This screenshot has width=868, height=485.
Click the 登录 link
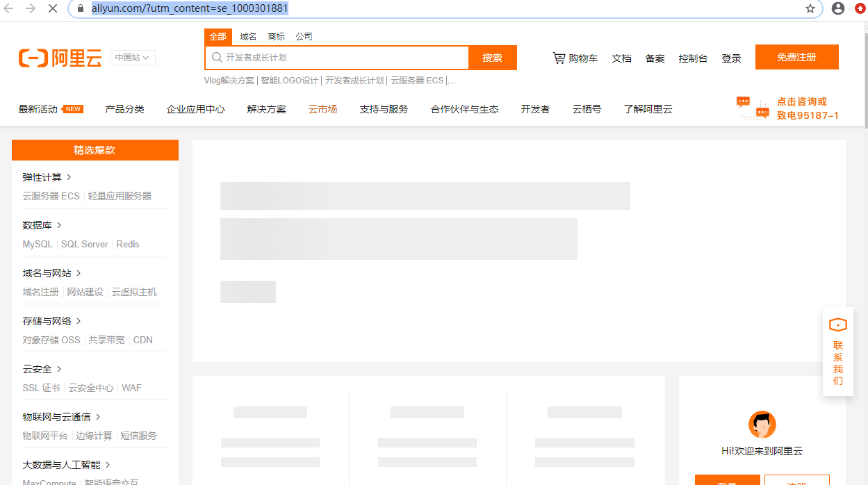pos(731,58)
